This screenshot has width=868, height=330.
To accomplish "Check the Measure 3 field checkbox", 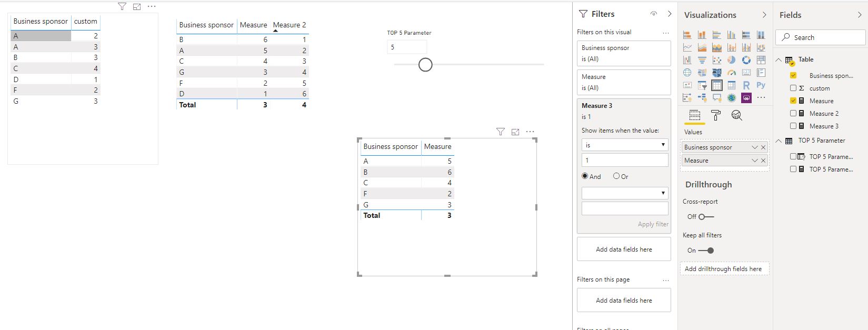I will pyautogui.click(x=793, y=126).
